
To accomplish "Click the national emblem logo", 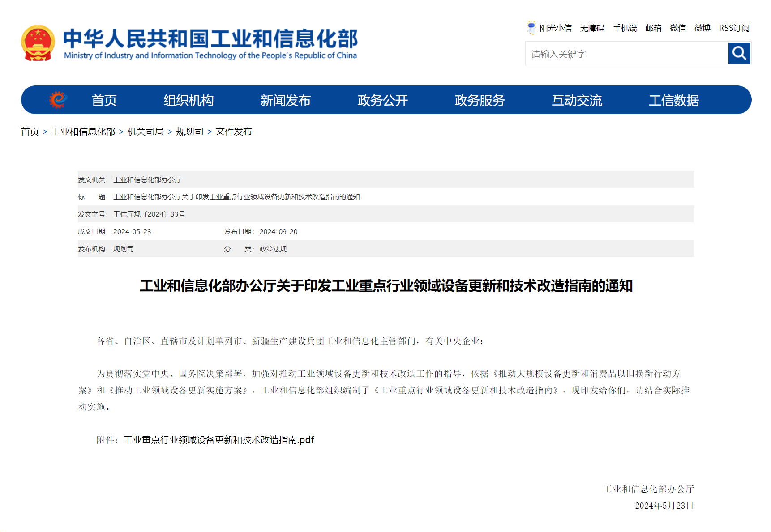I will (38, 43).
